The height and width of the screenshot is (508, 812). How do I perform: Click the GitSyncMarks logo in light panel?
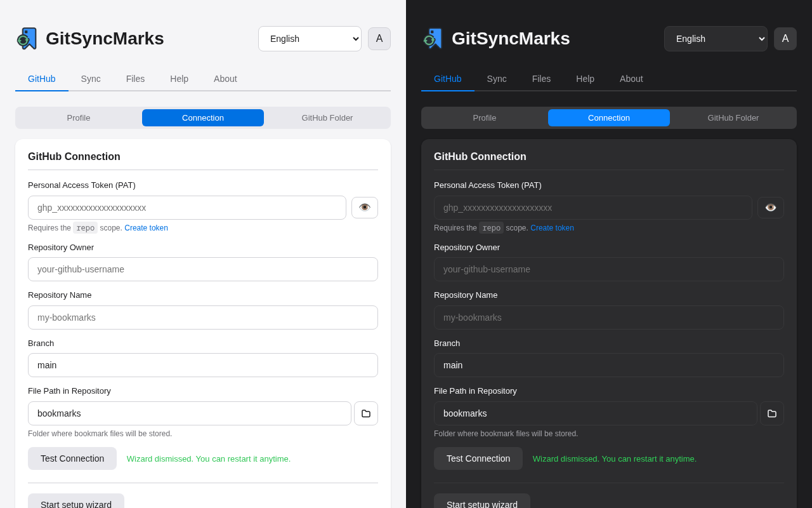click(x=27, y=39)
